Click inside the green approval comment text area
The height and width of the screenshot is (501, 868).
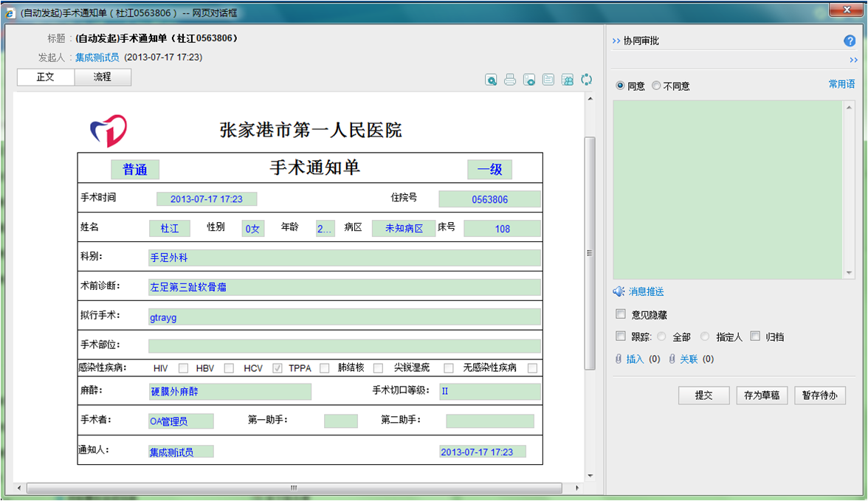click(x=728, y=190)
